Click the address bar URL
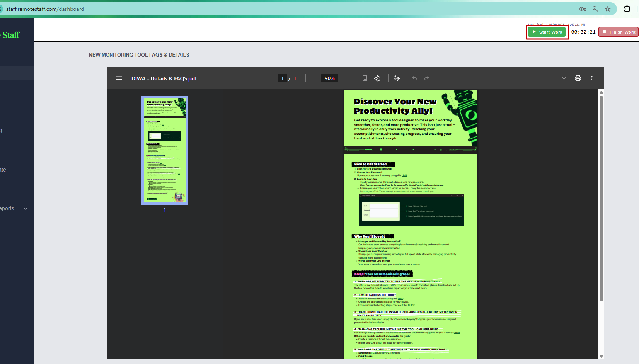639x364 pixels. [45, 9]
